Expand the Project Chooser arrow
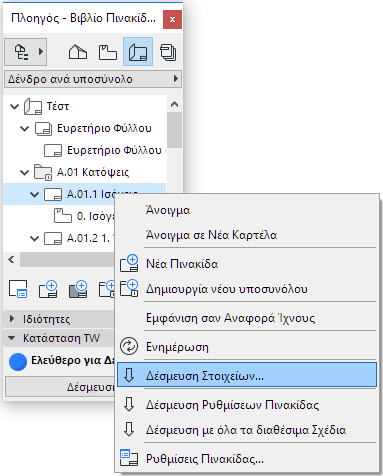 pyautogui.click(x=41, y=52)
